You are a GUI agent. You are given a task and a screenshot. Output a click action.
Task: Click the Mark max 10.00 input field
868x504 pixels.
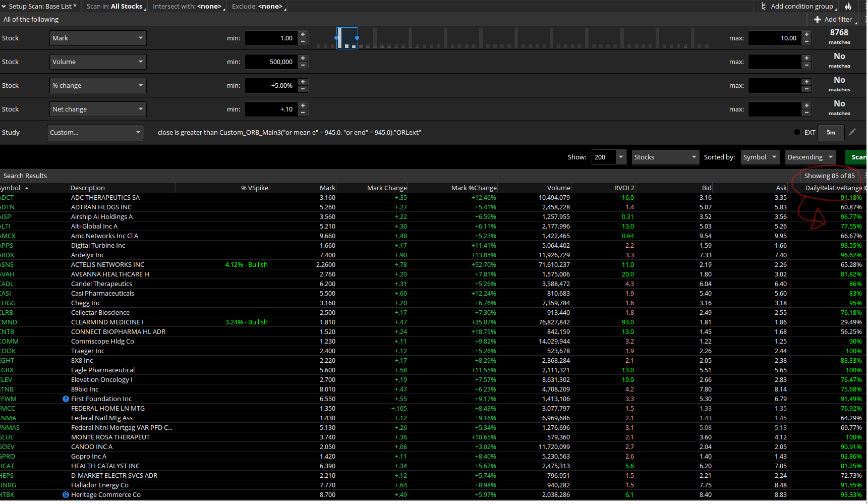coord(775,38)
